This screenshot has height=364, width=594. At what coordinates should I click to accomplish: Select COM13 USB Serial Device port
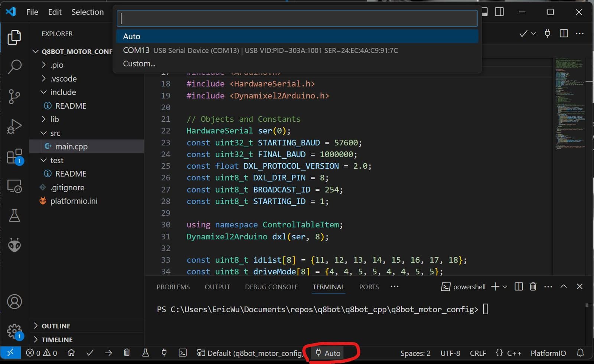click(x=297, y=50)
